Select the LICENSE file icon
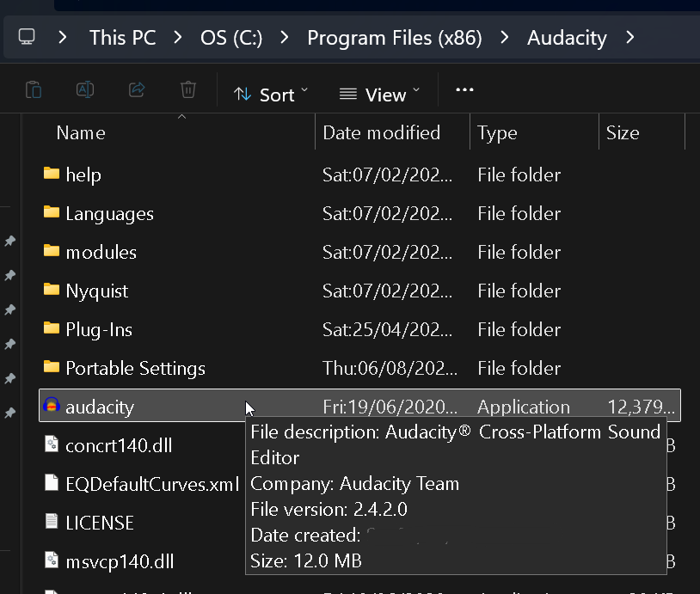The height and width of the screenshot is (594, 700). click(x=52, y=521)
